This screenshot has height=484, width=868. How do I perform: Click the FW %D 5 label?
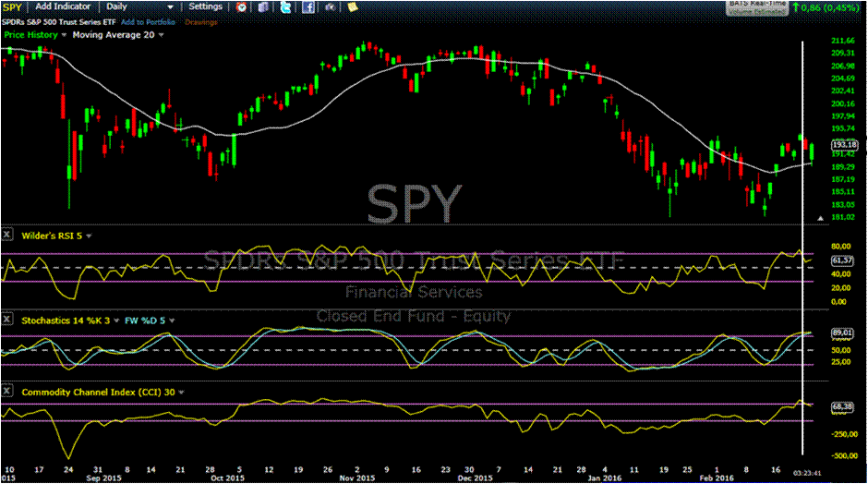[145, 321]
